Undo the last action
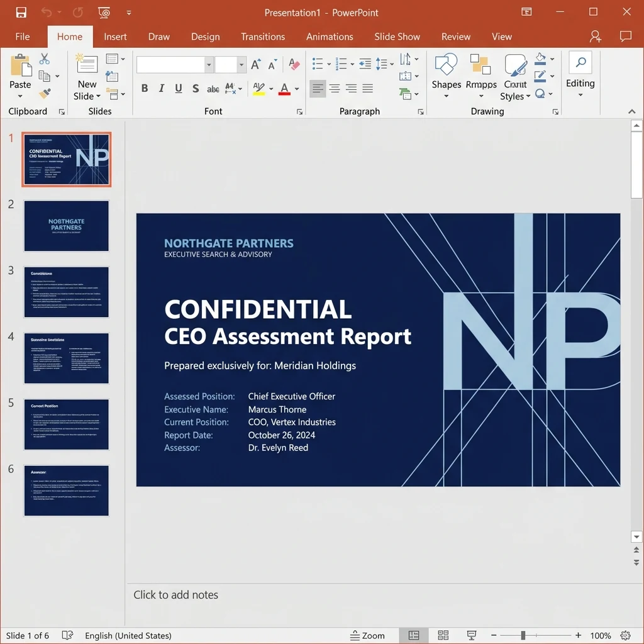The image size is (644, 644). tap(47, 13)
